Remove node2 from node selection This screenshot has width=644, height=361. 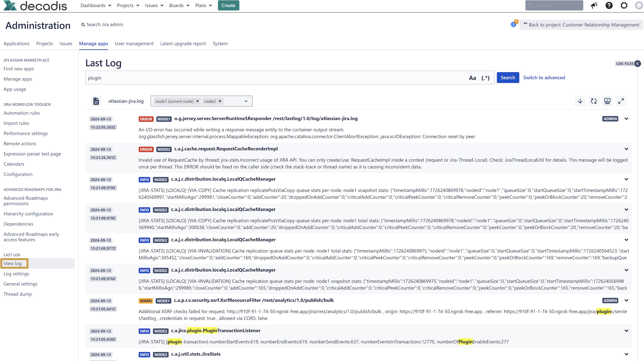[220, 101]
